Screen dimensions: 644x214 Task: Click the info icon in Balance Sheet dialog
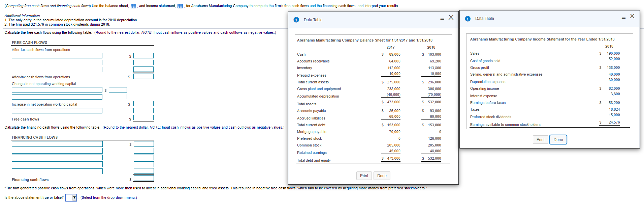pyautogui.click(x=296, y=20)
